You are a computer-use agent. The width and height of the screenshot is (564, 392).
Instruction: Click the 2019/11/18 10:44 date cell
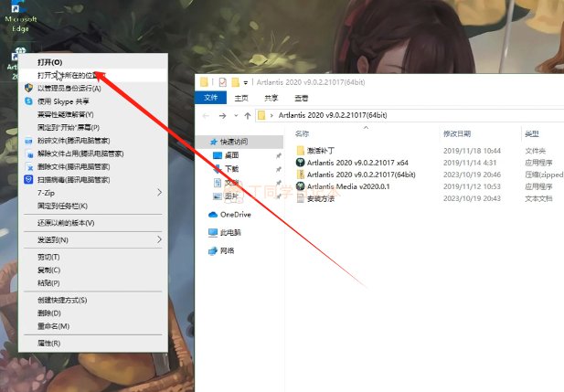click(x=472, y=151)
